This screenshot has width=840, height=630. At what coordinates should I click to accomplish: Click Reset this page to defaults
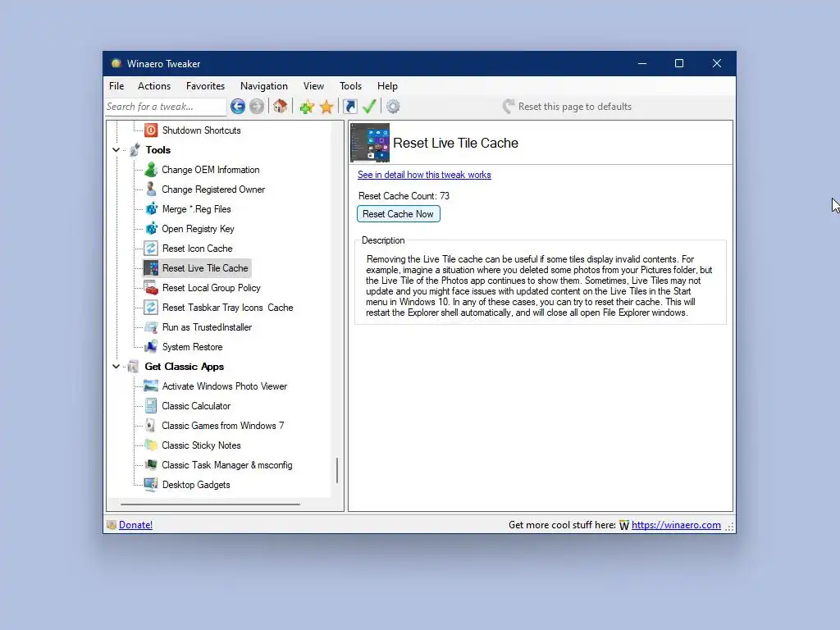(568, 107)
